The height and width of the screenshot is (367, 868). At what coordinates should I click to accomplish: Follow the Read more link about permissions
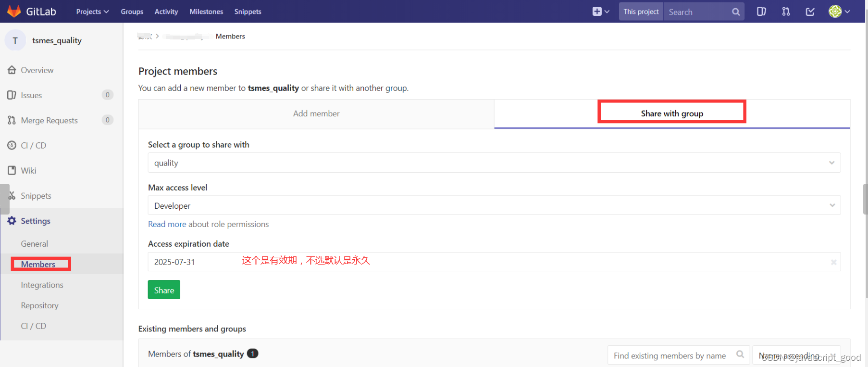coord(167,224)
